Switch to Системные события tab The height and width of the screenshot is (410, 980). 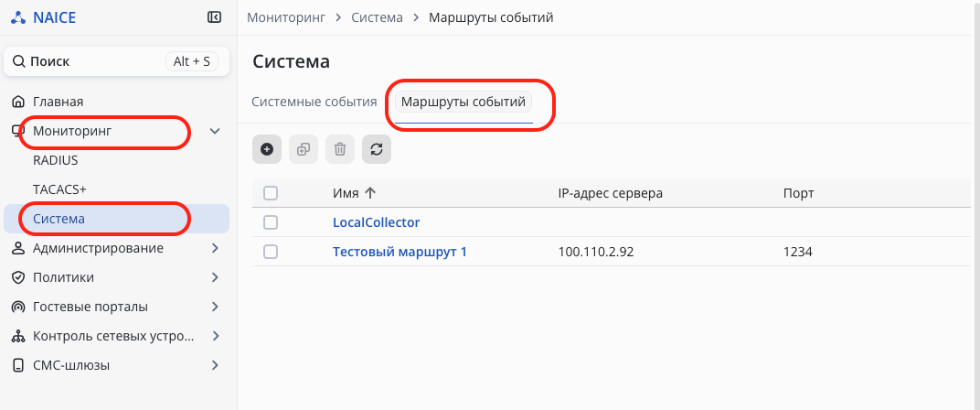coord(314,102)
